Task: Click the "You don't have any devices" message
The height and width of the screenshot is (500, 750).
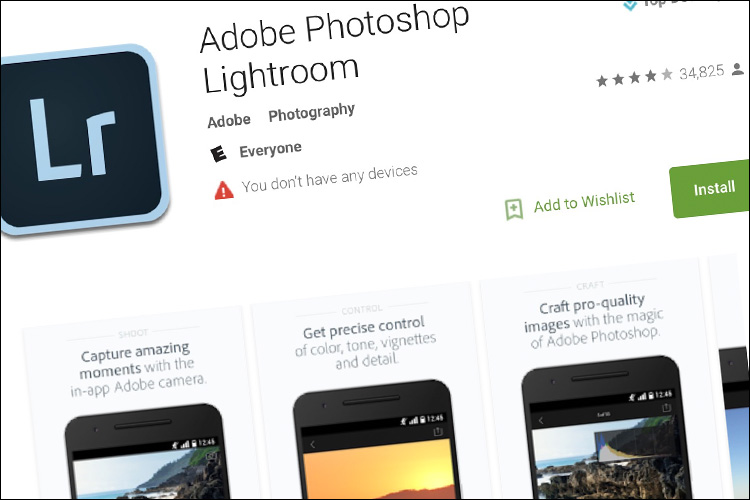Action: 329,179
